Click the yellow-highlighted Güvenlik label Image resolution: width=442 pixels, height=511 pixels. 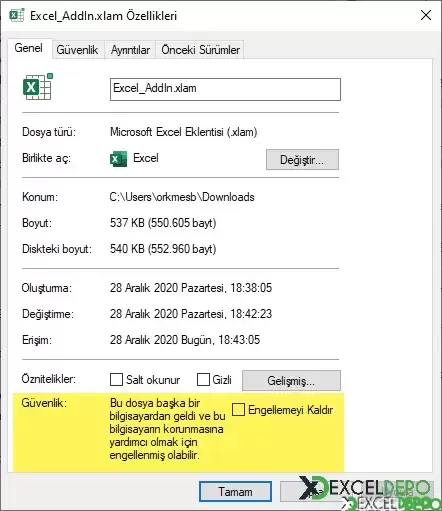tap(44, 403)
